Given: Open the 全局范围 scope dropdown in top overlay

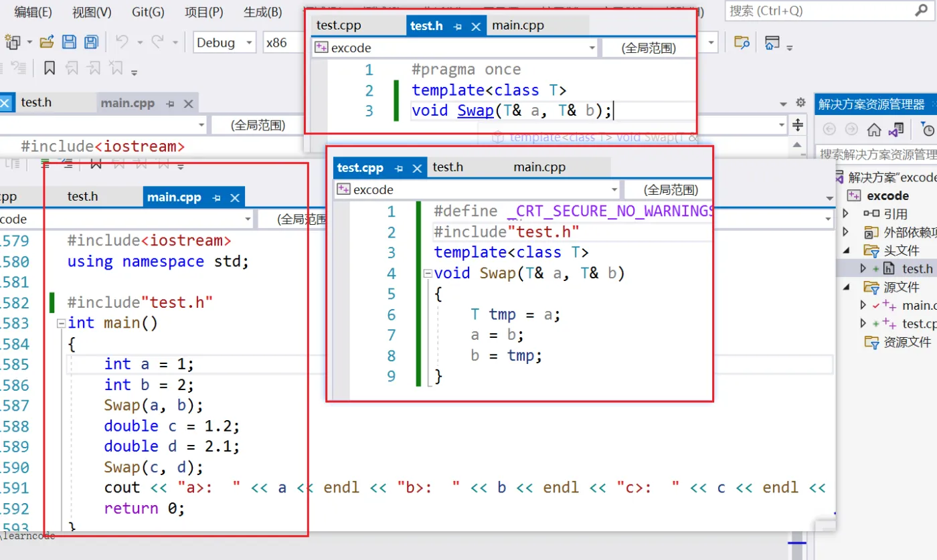Looking at the screenshot, I should click(x=649, y=48).
